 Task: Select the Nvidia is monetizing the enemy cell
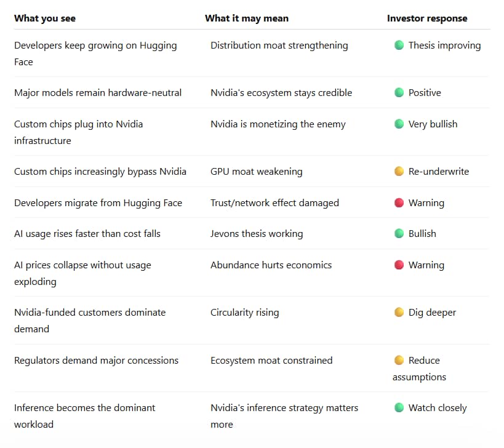[x=278, y=124]
